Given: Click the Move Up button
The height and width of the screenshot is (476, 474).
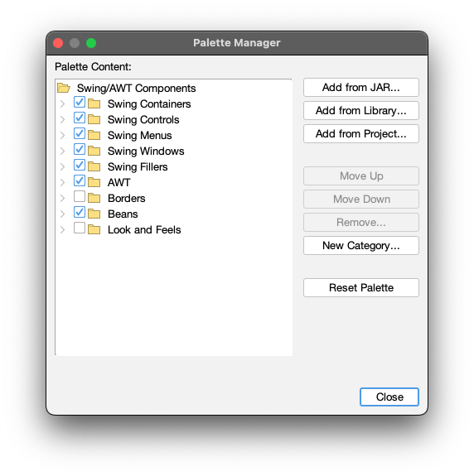Looking at the screenshot, I should (x=361, y=176).
